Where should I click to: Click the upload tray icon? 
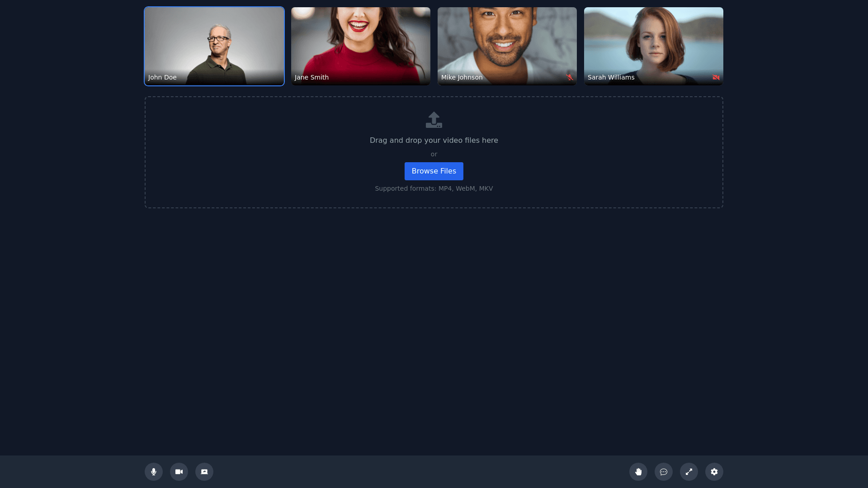click(x=434, y=120)
